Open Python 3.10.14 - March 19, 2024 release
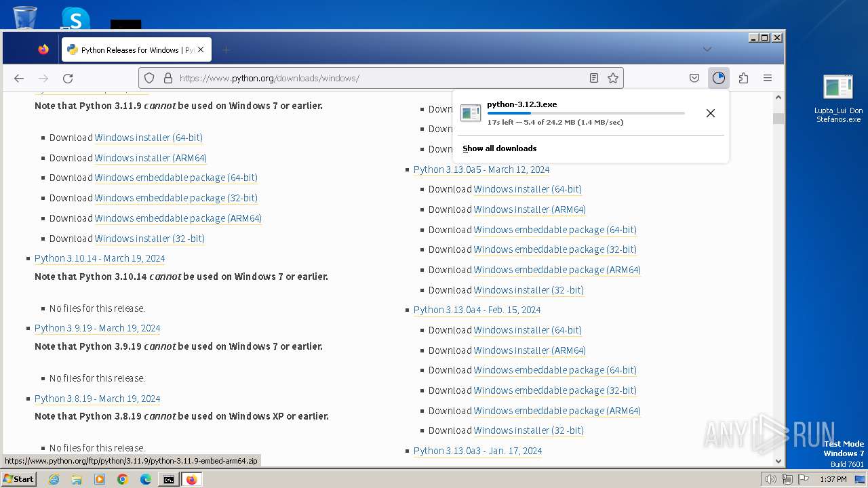 [100, 258]
